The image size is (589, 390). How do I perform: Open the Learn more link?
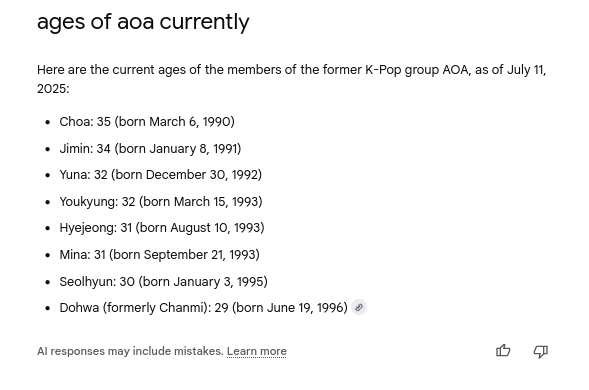pyautogui.click(x=257, y=351)
